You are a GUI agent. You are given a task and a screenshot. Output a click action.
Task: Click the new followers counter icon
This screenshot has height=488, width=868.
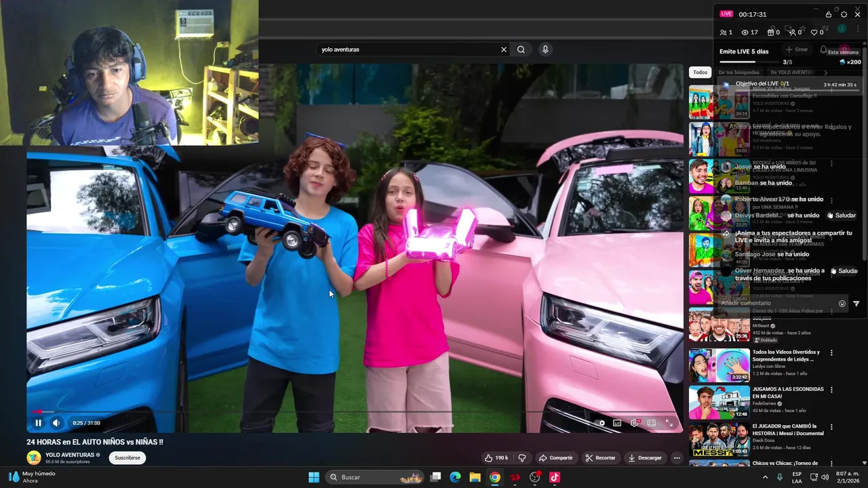tap(792, 33)
